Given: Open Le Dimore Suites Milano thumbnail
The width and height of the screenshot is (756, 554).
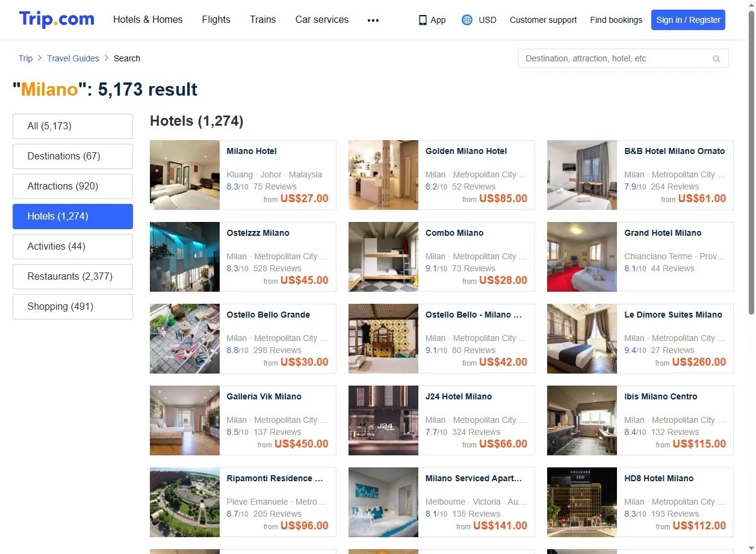Looking at the screenshot, I should tap(582, 339).
